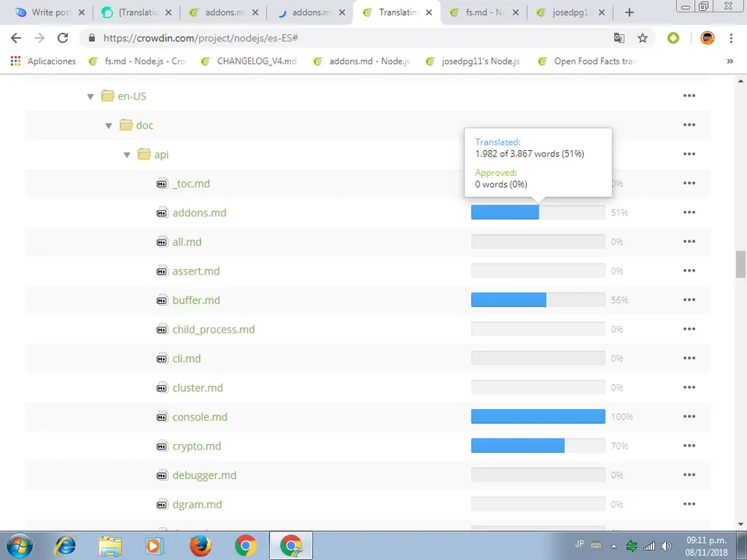The height and width of the screenshot is (560, 747).
Task: Open more options for assert.md
Action: pos(689,271)
